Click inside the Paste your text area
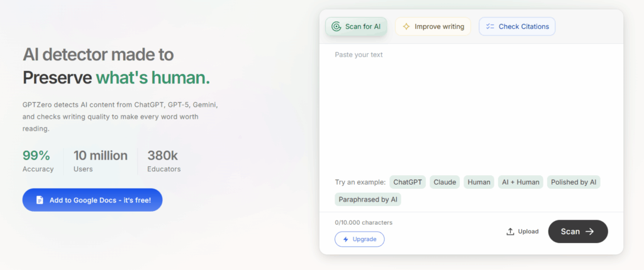The image size is (644, 270). (470, 107)
